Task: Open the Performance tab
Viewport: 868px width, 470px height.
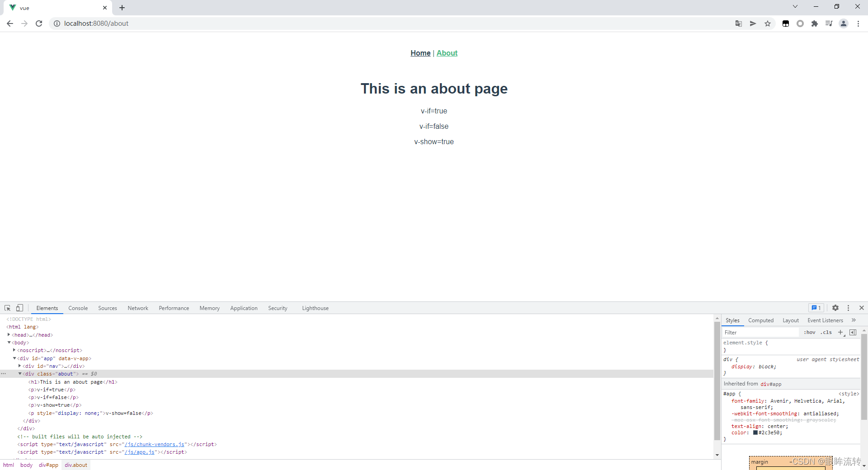Action: tap(174, 308)
